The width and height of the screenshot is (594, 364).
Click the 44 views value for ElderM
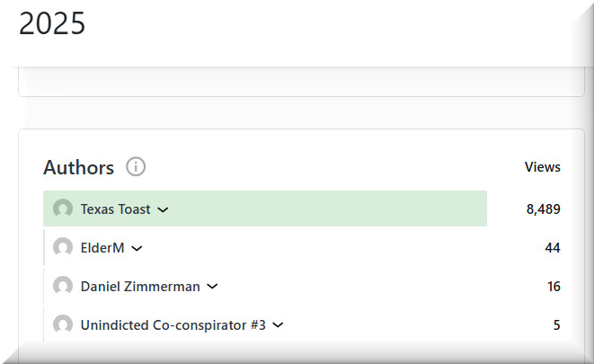point(552,248)
